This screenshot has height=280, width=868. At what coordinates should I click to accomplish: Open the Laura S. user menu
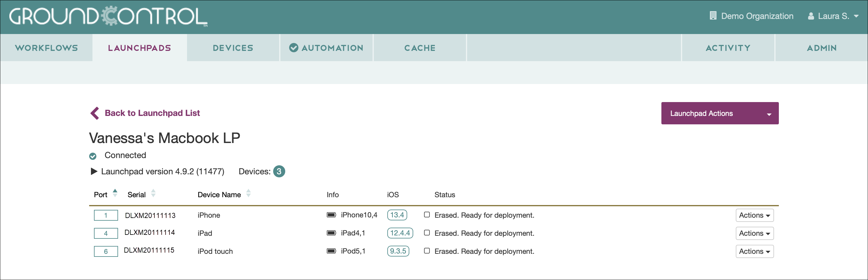pos(833,16)
